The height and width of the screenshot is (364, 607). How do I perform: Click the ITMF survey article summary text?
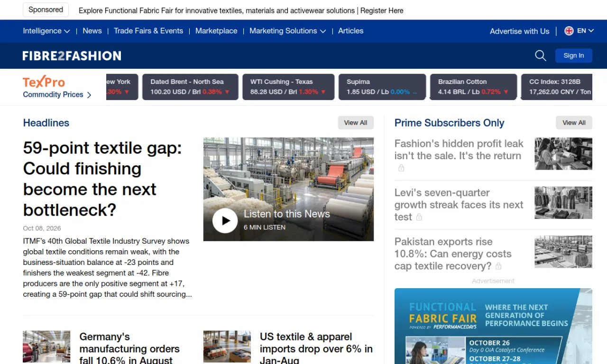coord(108,268)
